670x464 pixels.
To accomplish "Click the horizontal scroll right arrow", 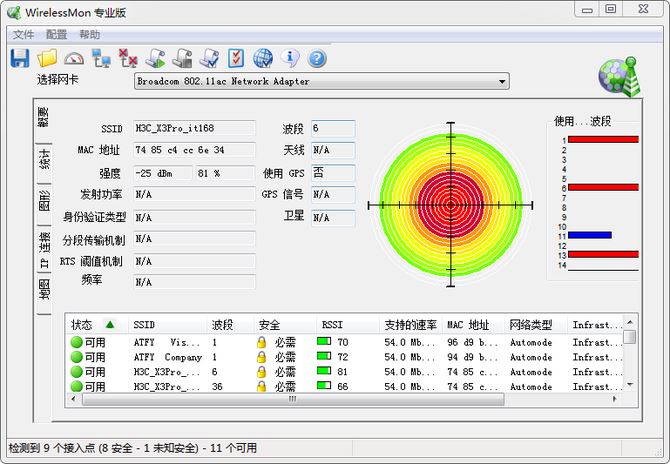I will [615, 399].
